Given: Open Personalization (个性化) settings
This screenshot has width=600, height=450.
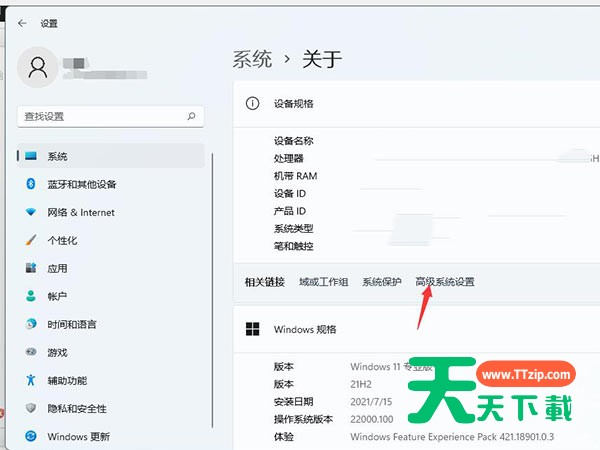Looking at the screenshot, I should click(62, 240).
